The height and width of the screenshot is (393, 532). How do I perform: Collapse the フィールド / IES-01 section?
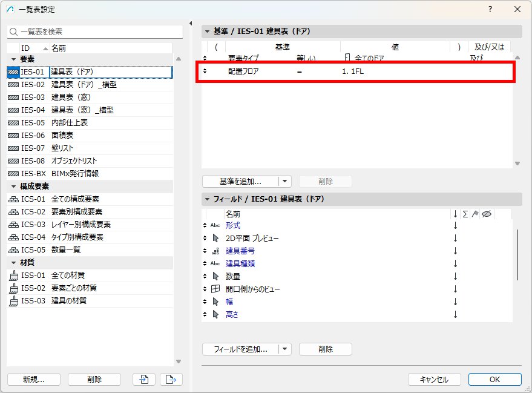pos(207,199)
